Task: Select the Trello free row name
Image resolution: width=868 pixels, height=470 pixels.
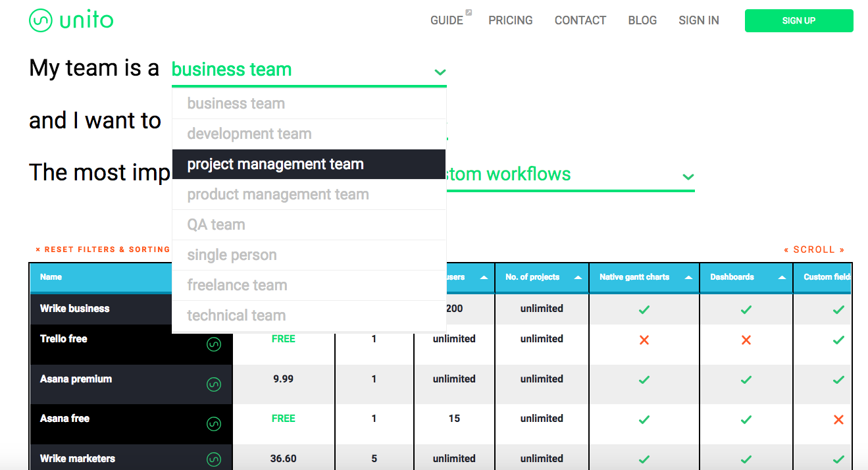Action: point(64,338)
